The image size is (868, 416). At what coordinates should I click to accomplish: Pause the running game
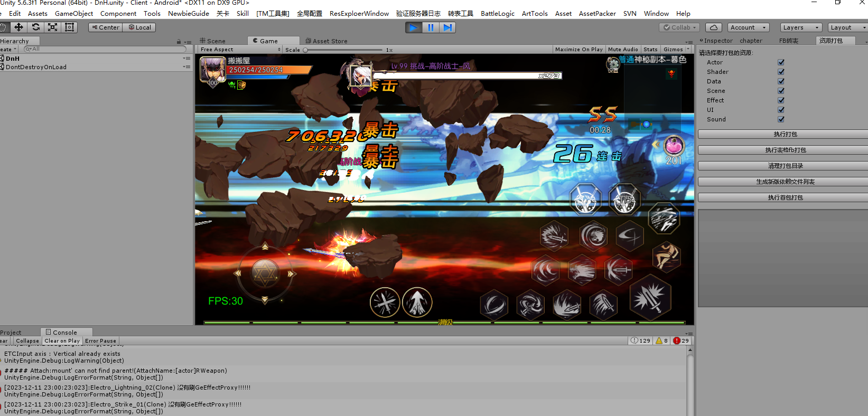point(431,27)
